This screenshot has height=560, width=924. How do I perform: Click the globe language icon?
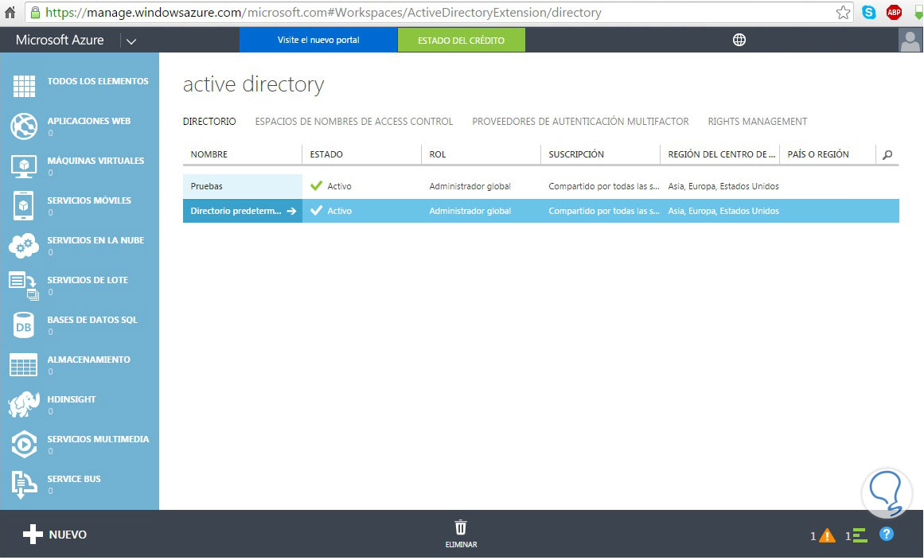(x=739, y=40)
